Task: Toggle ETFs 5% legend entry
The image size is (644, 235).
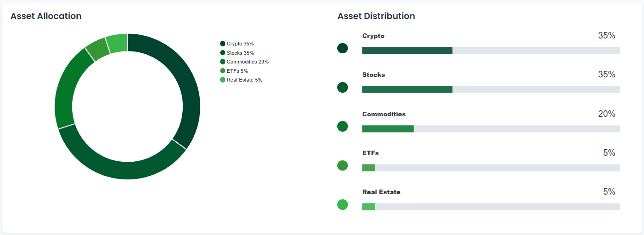Action: tap(235, 71)
